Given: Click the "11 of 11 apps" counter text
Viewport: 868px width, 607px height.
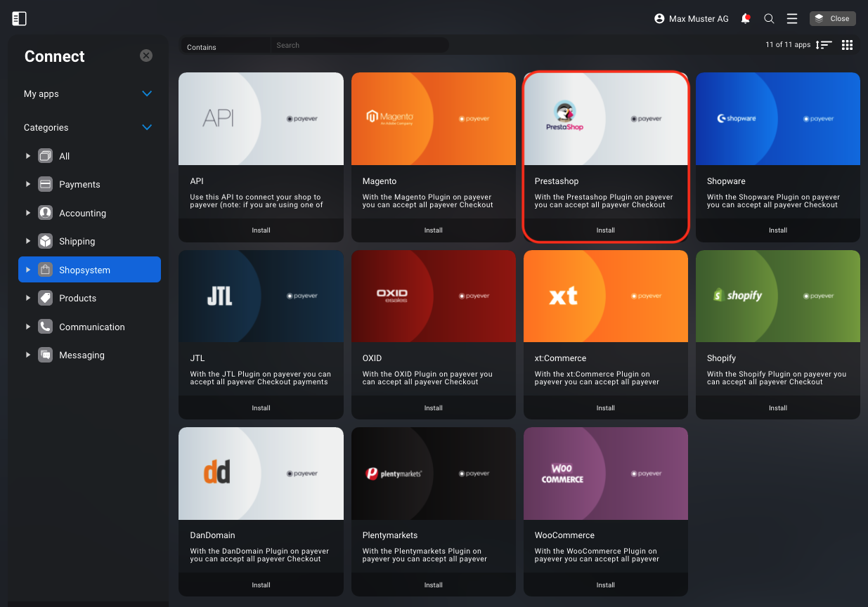Looking at the screenshot, I should 788,45.
